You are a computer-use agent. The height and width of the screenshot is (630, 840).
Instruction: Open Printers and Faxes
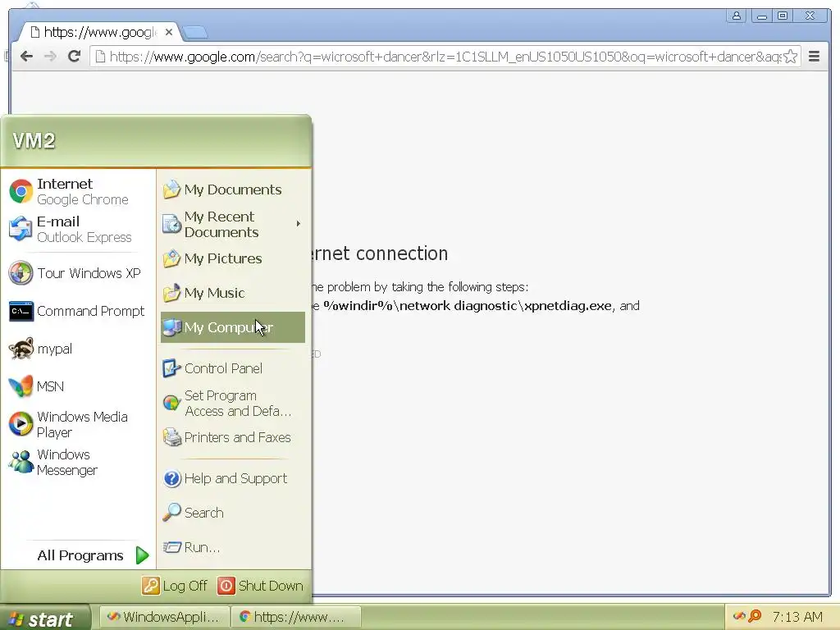[x=232, y=438]
